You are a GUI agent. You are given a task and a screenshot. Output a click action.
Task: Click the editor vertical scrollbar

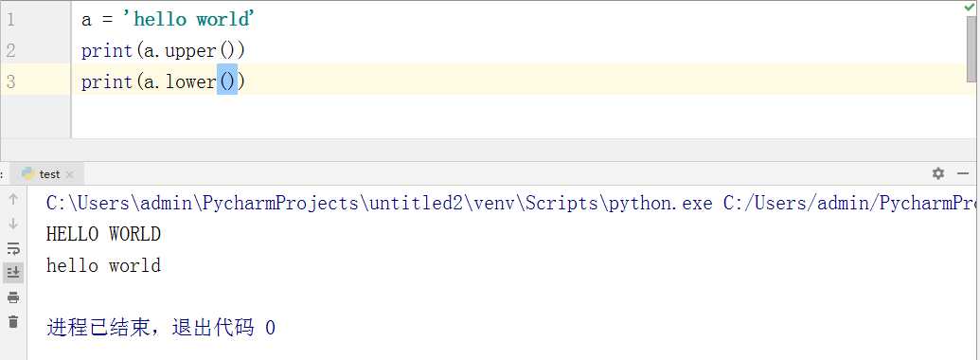pyautogui.click(x=971, y=48)
